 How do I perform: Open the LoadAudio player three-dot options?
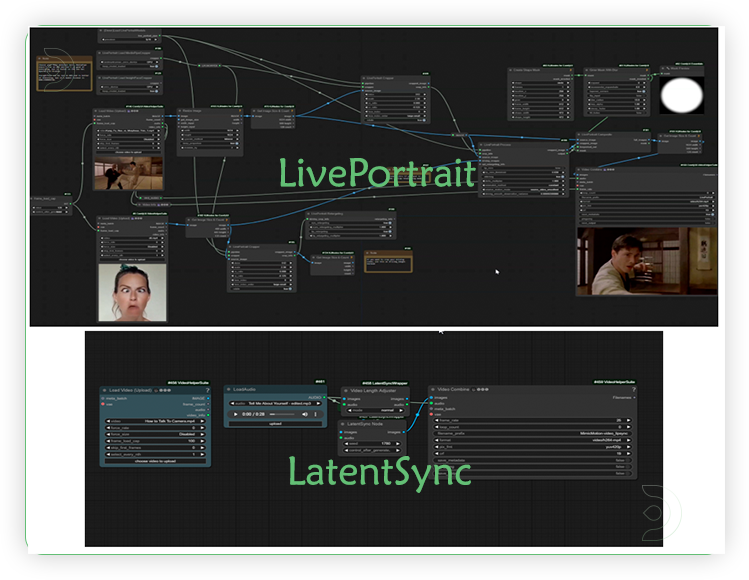point(316,414)
